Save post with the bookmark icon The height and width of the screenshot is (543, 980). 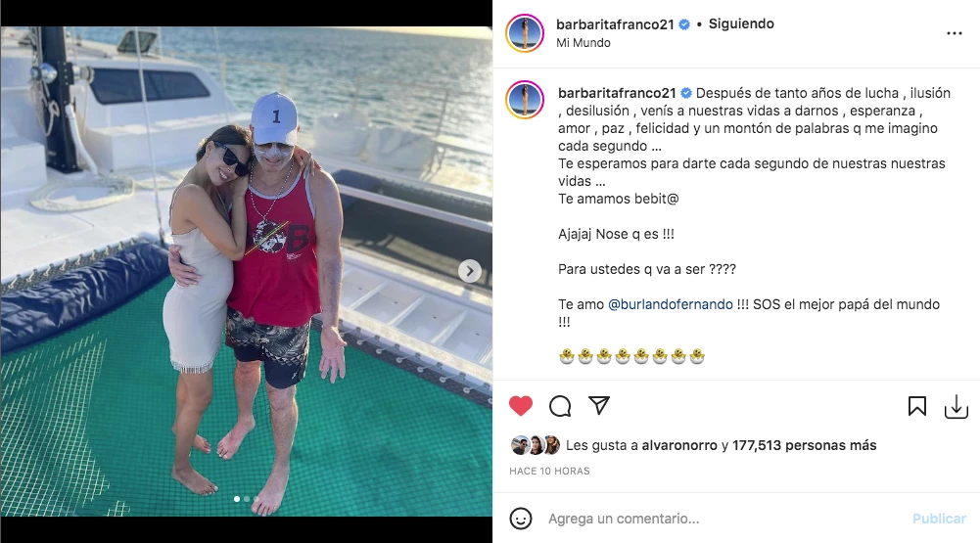pyautogui.click(x=917, y=406)
